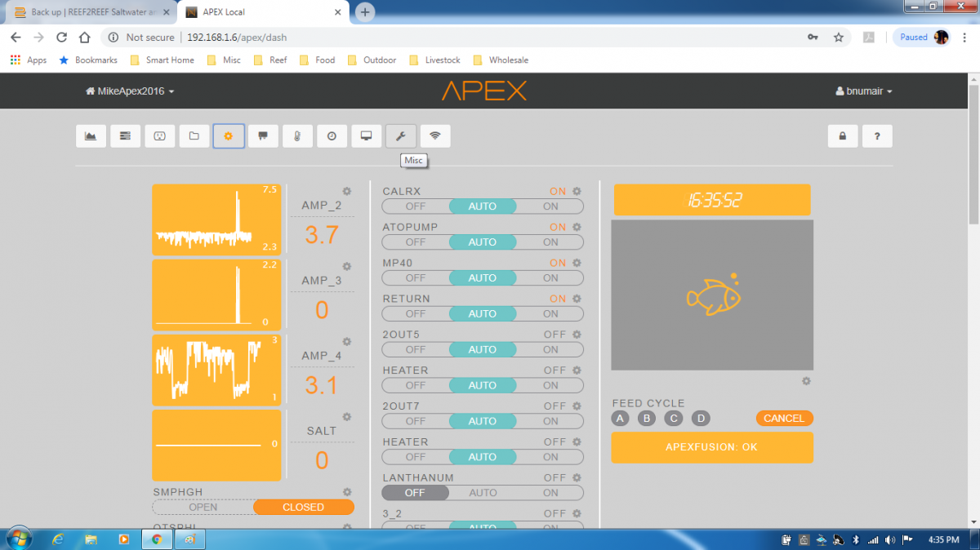This screenshot has width=980, height=550.
Task: Switch to the REEF2REEF browser tab
Action: click(x=93, y=12)
